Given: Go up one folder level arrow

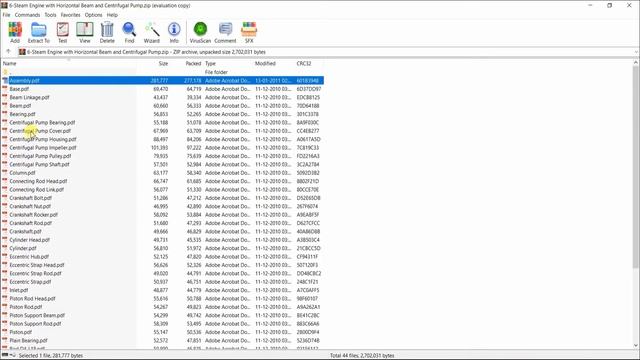Looking at the screenshot, I should tap(8, 52).
